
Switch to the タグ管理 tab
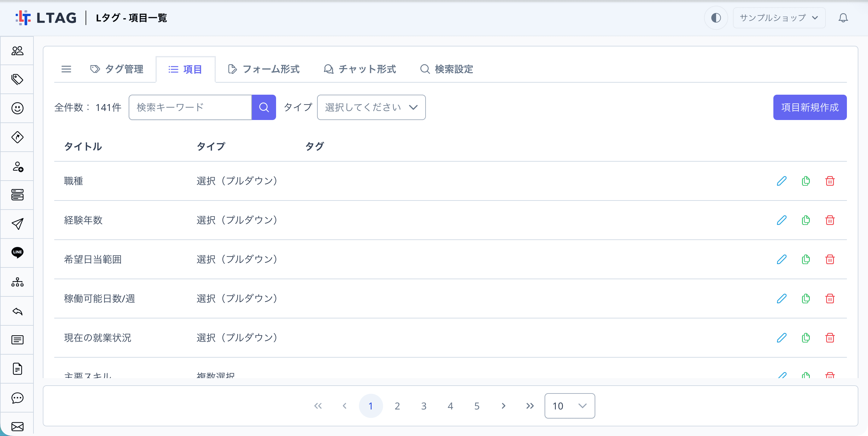tap(117, 69)
